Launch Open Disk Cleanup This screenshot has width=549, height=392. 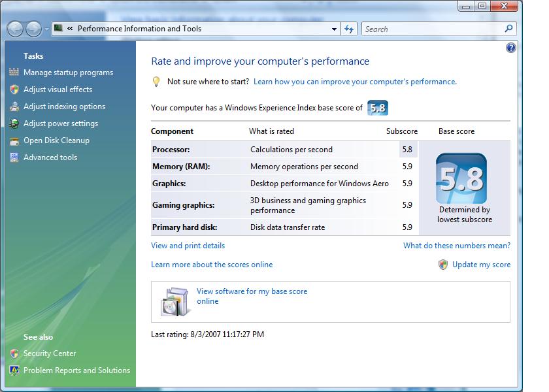56,140
